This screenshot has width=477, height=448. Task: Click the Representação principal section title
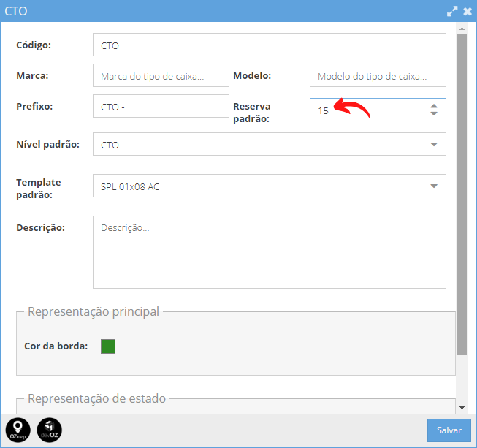(x=94, y=311)
